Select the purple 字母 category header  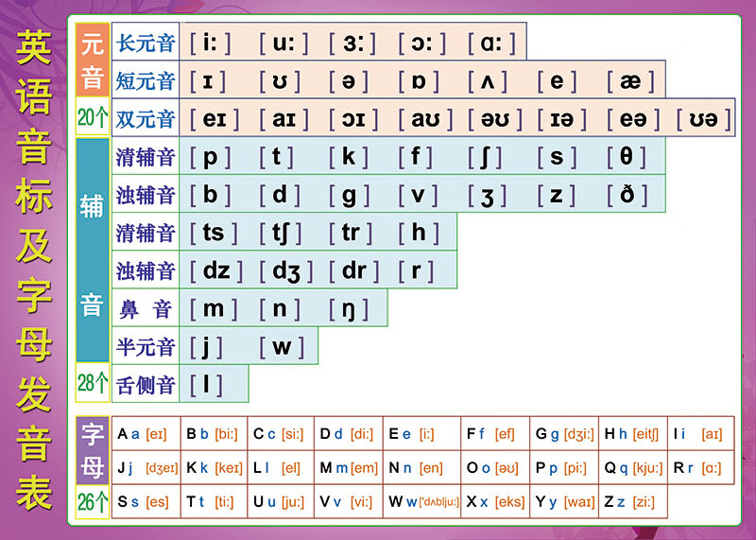pos(92,450)
